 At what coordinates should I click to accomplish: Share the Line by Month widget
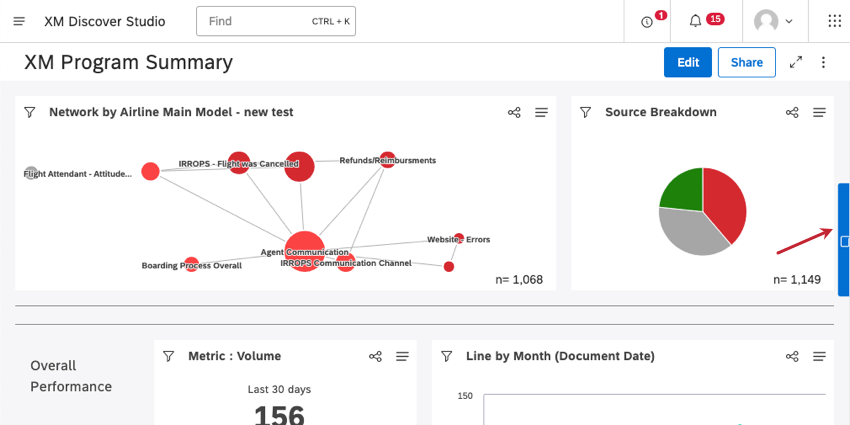tap(792, 356)
